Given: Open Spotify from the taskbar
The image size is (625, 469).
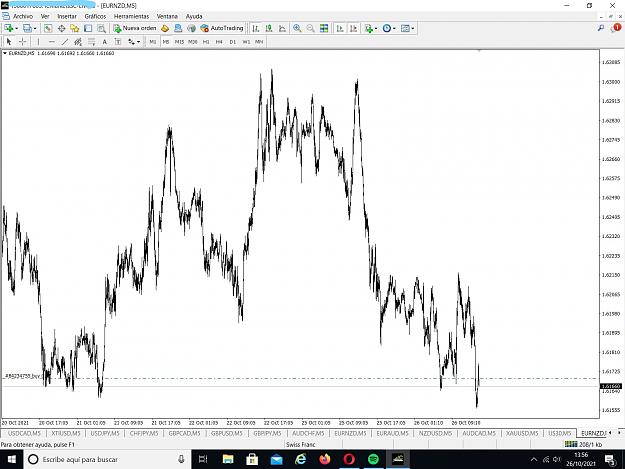Looking at the screenshot, I should (x=373, y=459).
